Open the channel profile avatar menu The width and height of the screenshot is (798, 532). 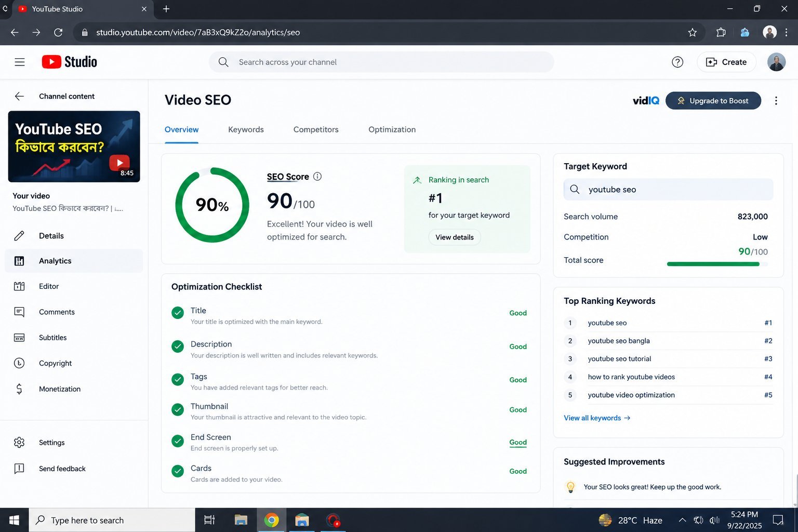pyautogui.click(x=776, y=62)
